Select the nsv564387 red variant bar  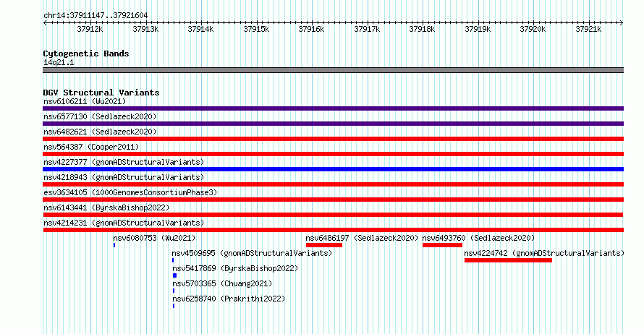tap(333, 154)
